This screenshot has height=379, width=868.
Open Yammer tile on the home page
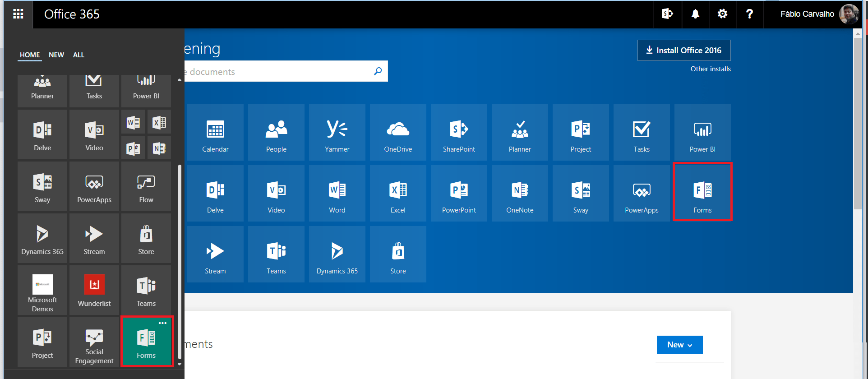pos(337,132)
